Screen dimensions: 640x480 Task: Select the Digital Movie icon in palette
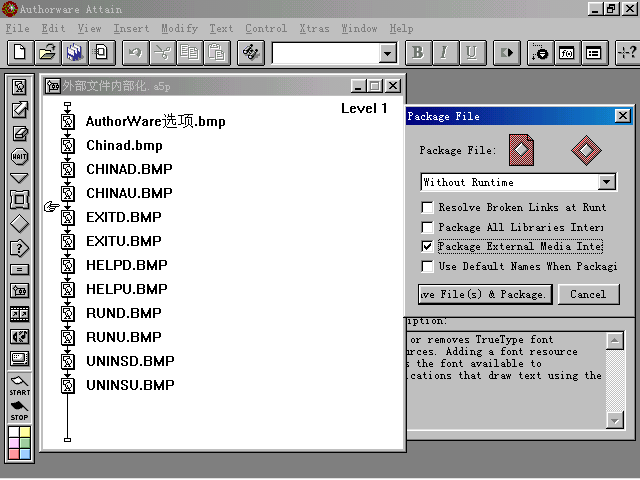[19, 314]
